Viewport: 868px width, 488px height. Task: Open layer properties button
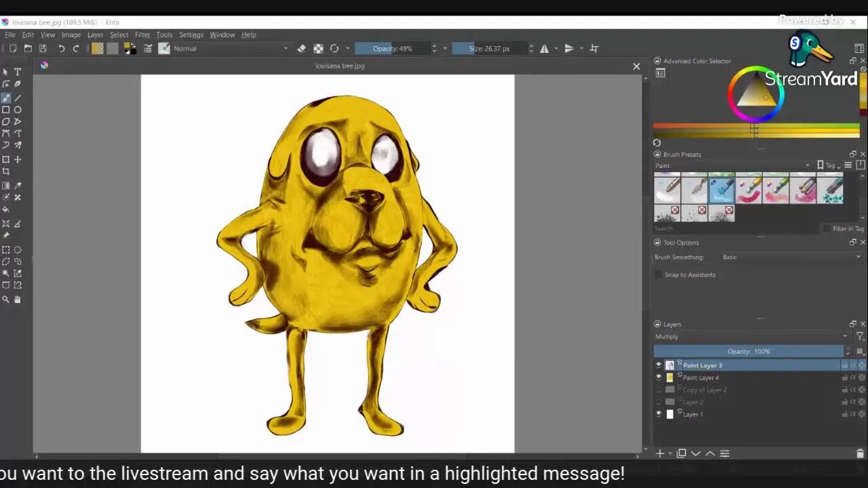click(x=724, y=453)
